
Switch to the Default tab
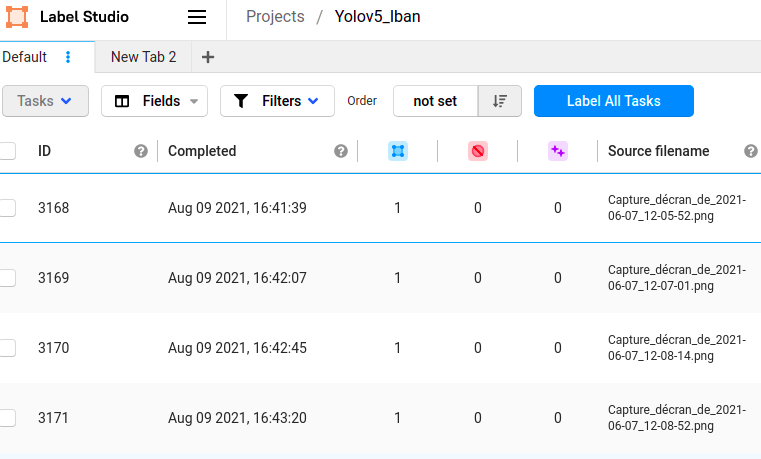point(25,57)
